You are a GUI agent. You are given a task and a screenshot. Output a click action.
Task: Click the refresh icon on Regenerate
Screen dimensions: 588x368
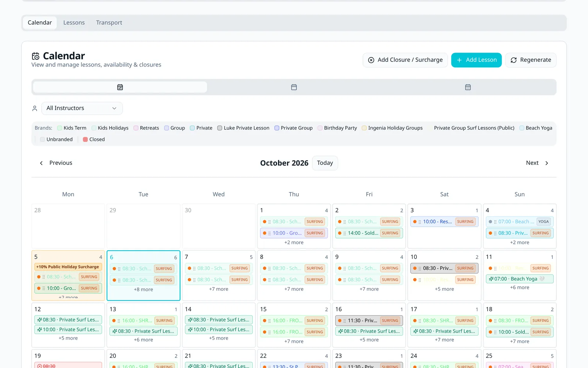point(514,60)
